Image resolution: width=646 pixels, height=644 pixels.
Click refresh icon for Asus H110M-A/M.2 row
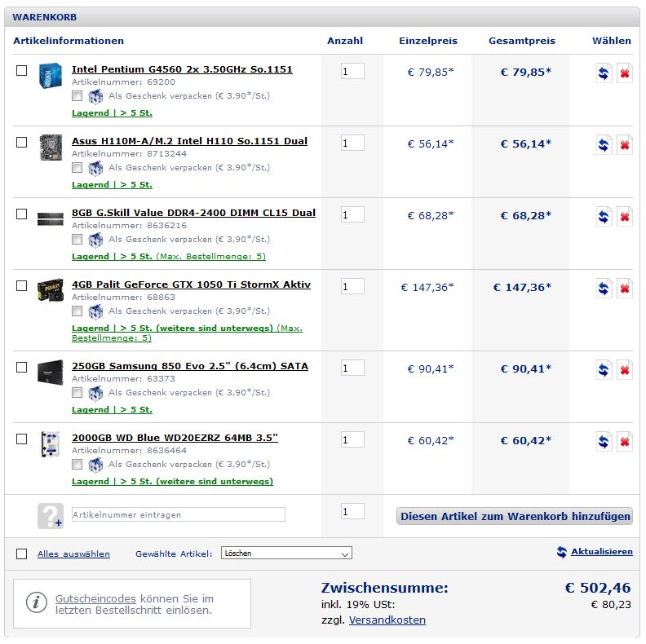(604, 145)
